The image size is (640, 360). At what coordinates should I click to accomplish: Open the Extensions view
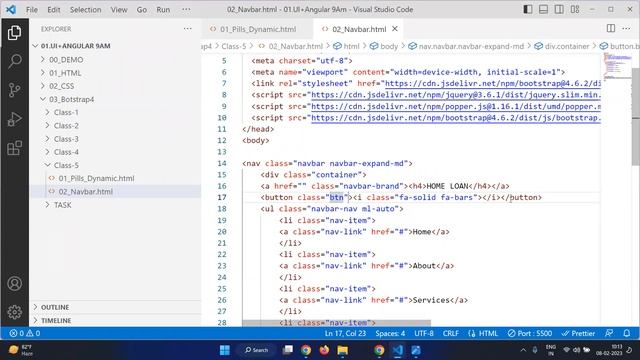(14, 148)
